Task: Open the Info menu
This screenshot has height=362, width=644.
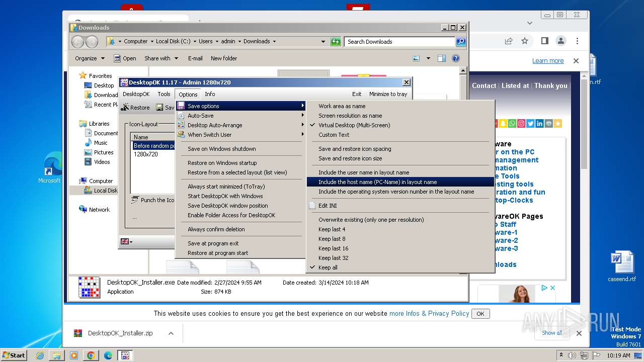Action: (x=210, y=94)
